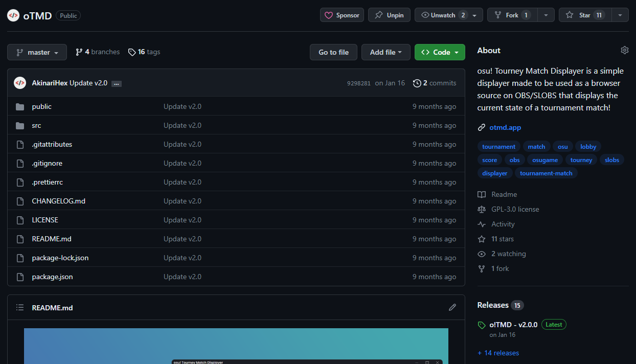This screenshot has height=364, width=636.
Task: Click the src folder icon
Action: (x=20, y=125)
